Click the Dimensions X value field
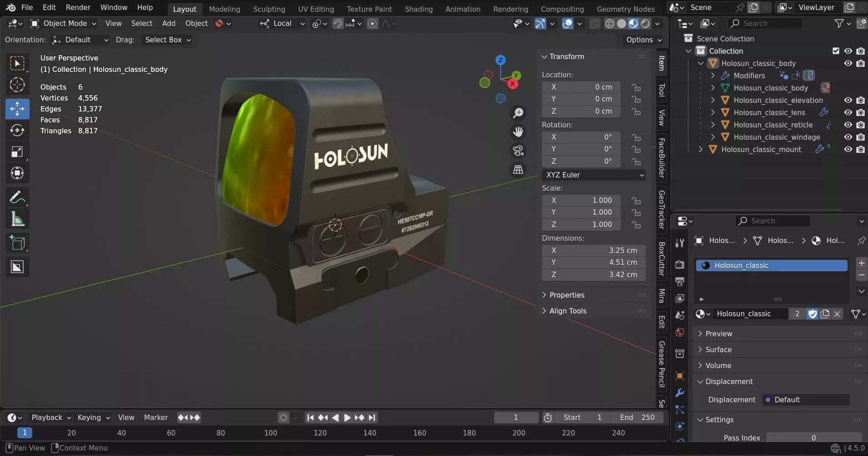This screenshot has width=868, height=456. 594,250
